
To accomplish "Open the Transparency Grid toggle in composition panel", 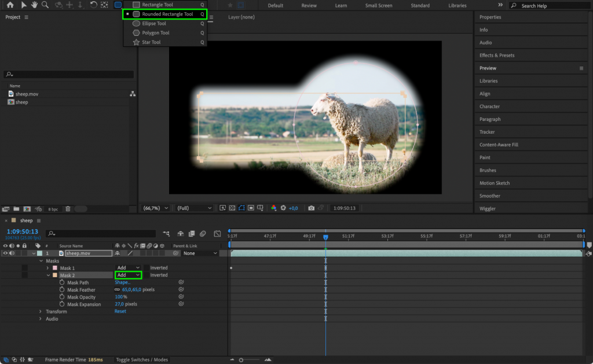I will pos(231,208).
